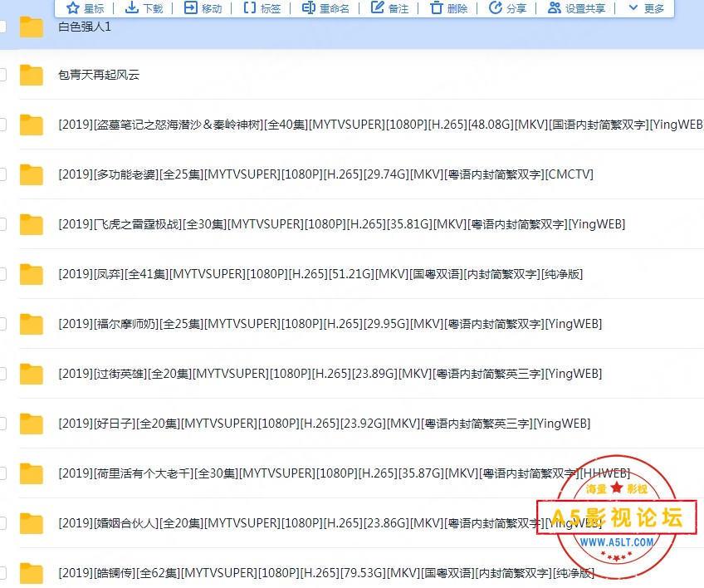Click folder icon for 盗墓笔记之怒海潜沙 row
The image size is (704, 588).
31,125
